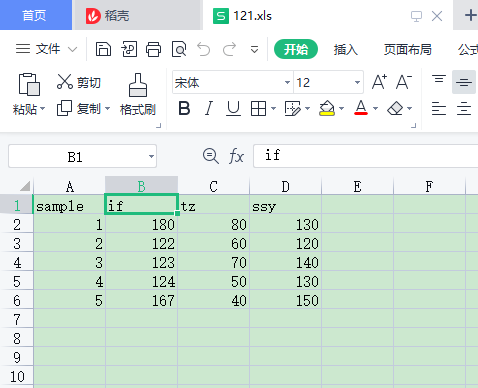This screenshot has width=478, height=388.
Task: Switch to 开始 (Home) ribbon tab
Action: click(296, 49)
